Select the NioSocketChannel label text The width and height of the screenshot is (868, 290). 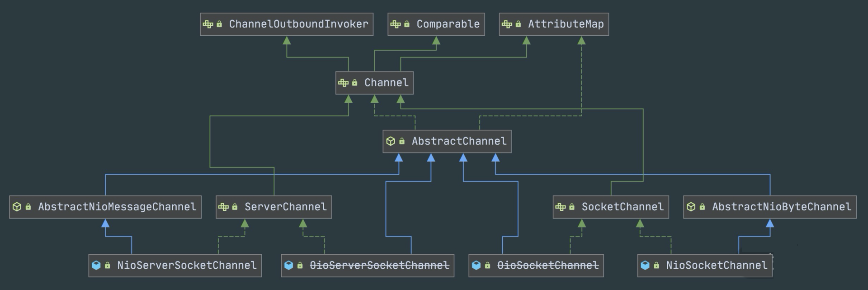tap(717, 265)
